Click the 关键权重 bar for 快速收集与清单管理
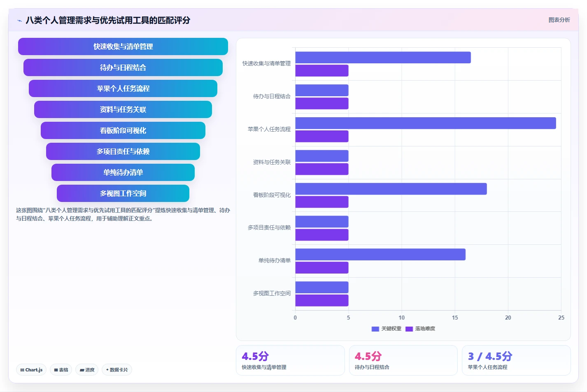 click(x=383, y=58)
